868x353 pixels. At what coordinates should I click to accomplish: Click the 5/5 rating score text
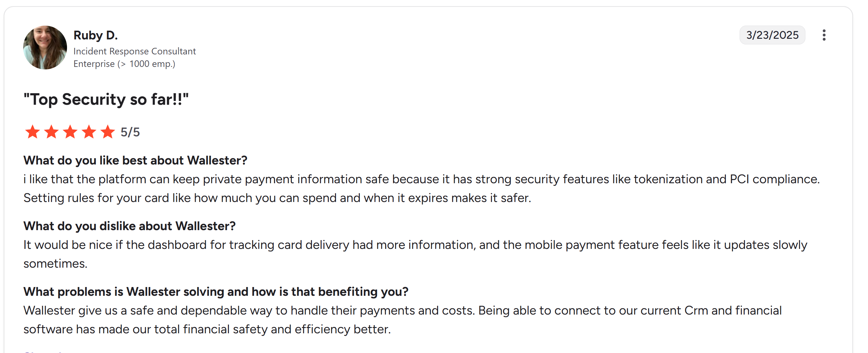[130, 132]
